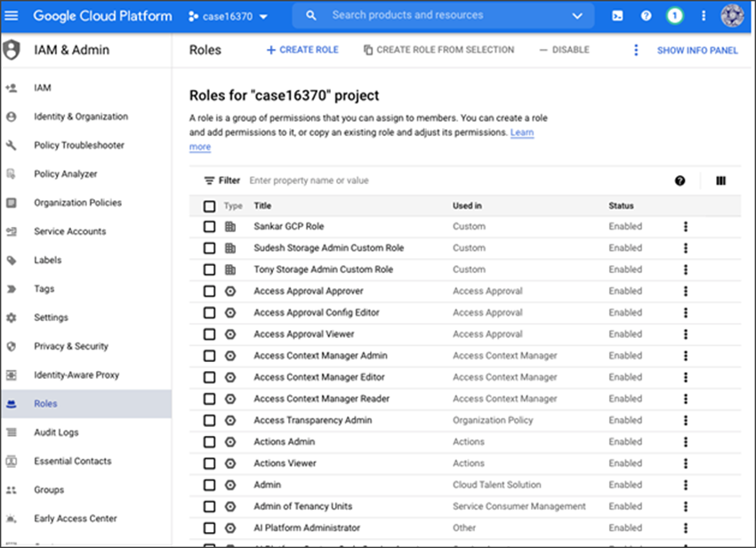The width and height of the screenshot is (756, 548).
Task: Check the Access Approval Approver row checkbox
Action: tap(211, 291)
